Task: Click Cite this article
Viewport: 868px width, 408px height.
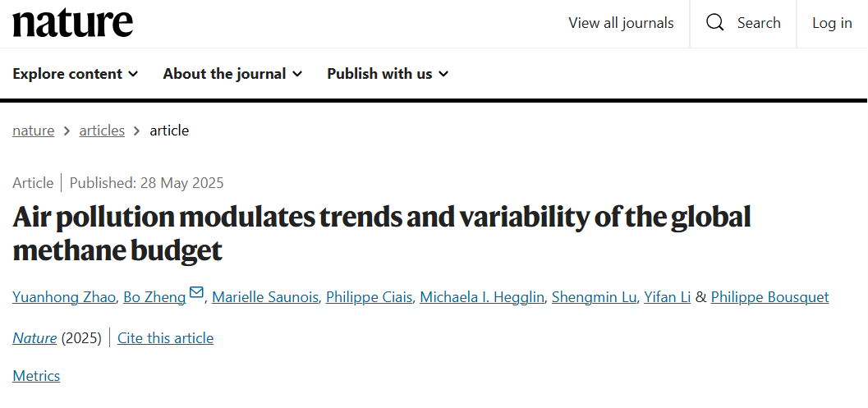Action: pos(165,338)
